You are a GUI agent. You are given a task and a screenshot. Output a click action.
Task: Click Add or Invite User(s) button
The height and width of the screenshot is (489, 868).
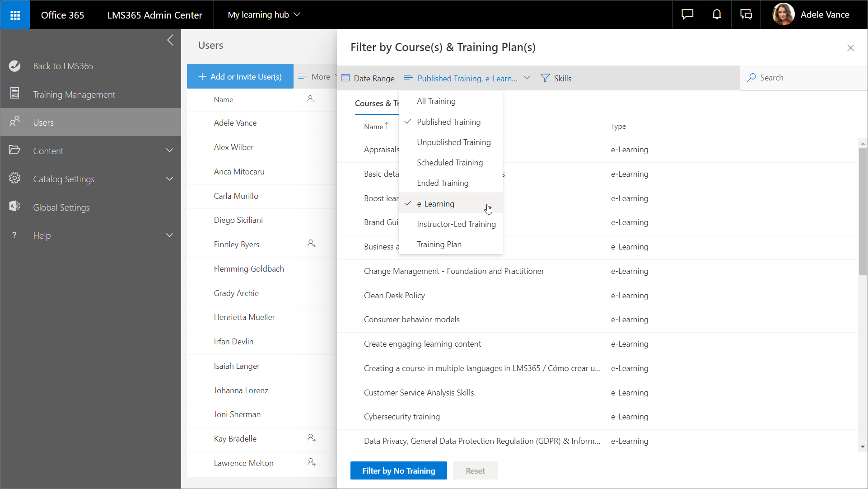click(x=240, y=76)
